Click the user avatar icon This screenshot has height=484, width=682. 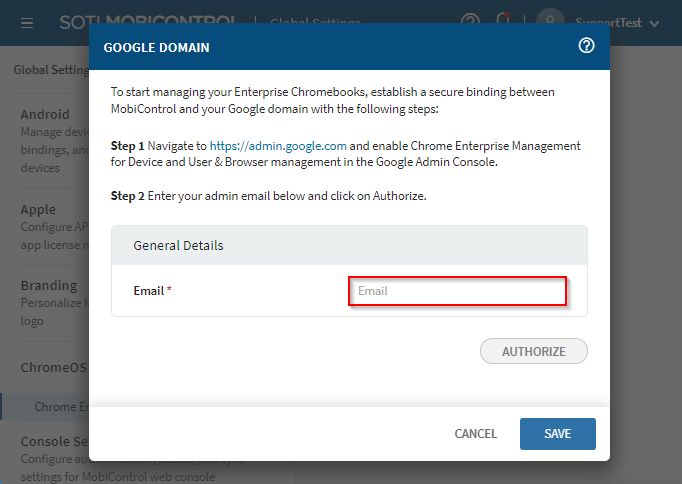[x=549, y=22]
